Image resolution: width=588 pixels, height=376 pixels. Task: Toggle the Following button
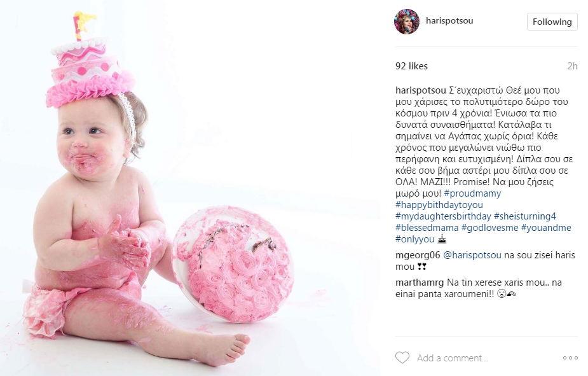point(552,22)
